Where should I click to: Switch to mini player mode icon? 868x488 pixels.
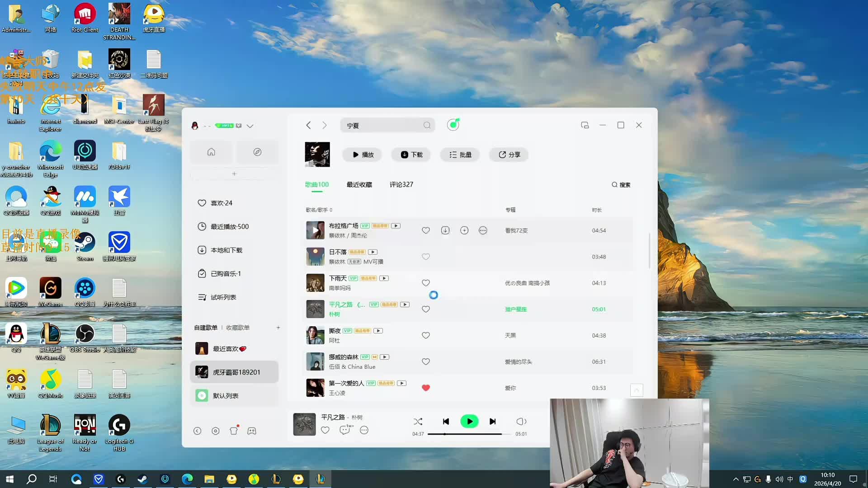click(x=585, y=125)
